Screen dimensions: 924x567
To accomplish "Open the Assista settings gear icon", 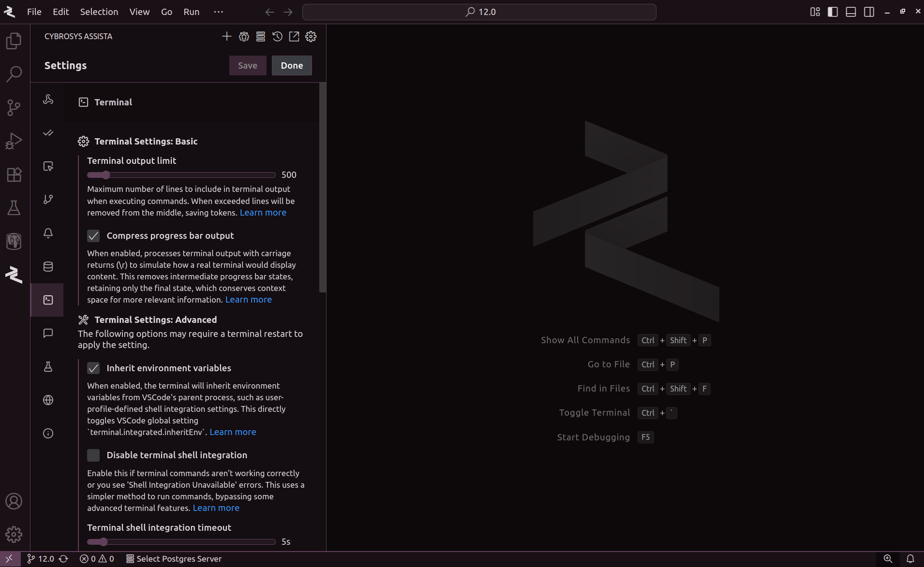I will (311, 36).
